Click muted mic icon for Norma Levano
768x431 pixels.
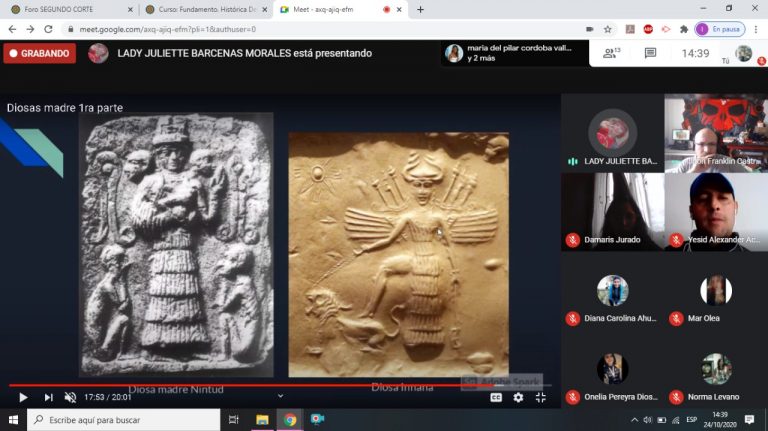(676, 397)
